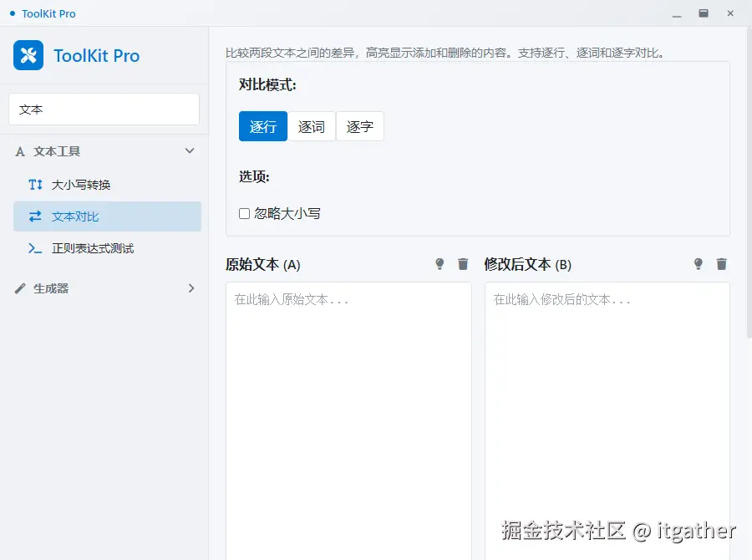Click the 忽略大小写 label text
Viewport: 752px width, 560px height.
pyautogui.click(x=287, y=213)
